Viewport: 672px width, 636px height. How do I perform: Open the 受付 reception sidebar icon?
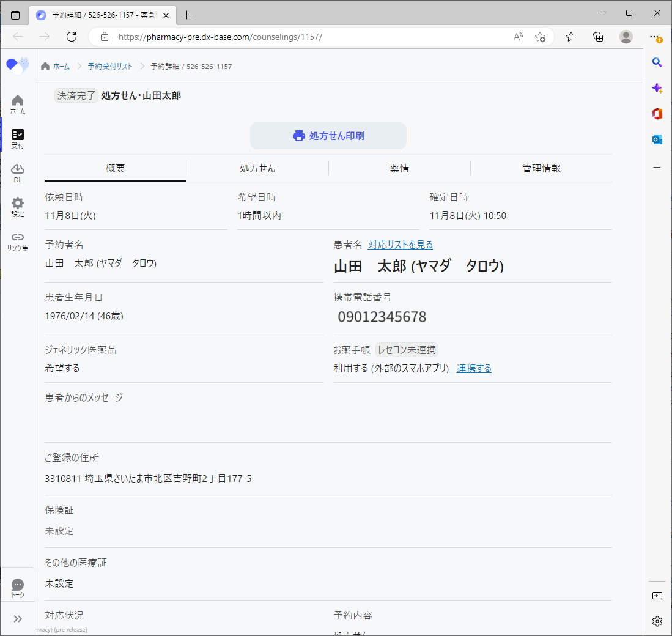[x=18, y=139]
